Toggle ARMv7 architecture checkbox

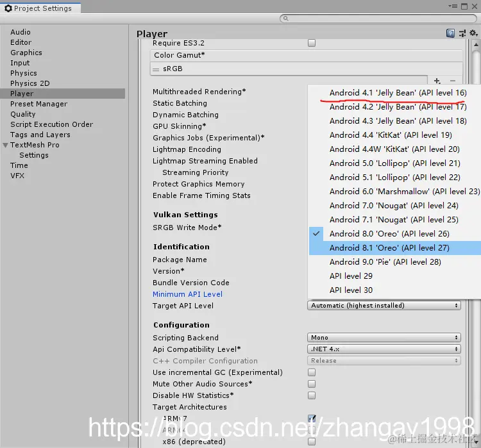[x=312, y=419]
